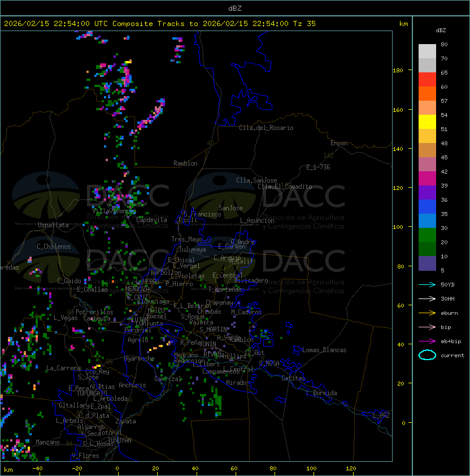The width and height of the screenshot is (470, 476).
Task: Click the 'eburn' legend label
Action: pos(449,313)
